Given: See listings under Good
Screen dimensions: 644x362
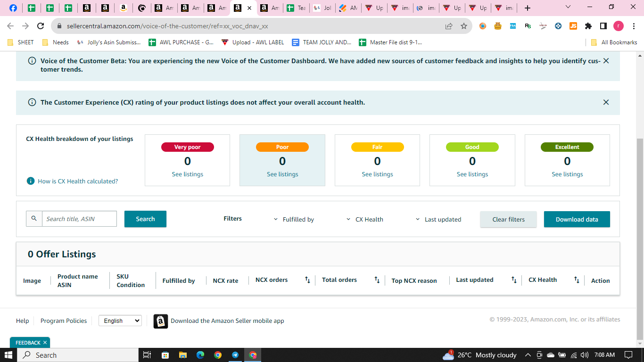Looking at the screenshot, I should (472, 174).
